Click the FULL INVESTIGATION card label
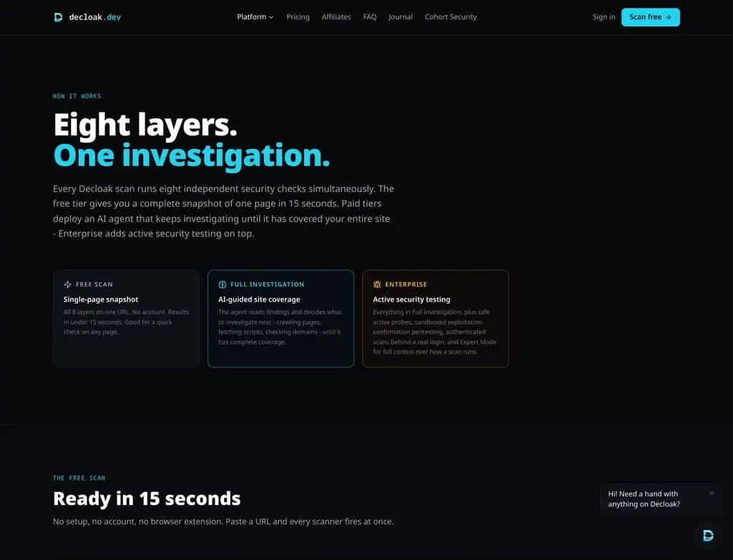Viewport: 733px width, 560px height. pos(267,284)
